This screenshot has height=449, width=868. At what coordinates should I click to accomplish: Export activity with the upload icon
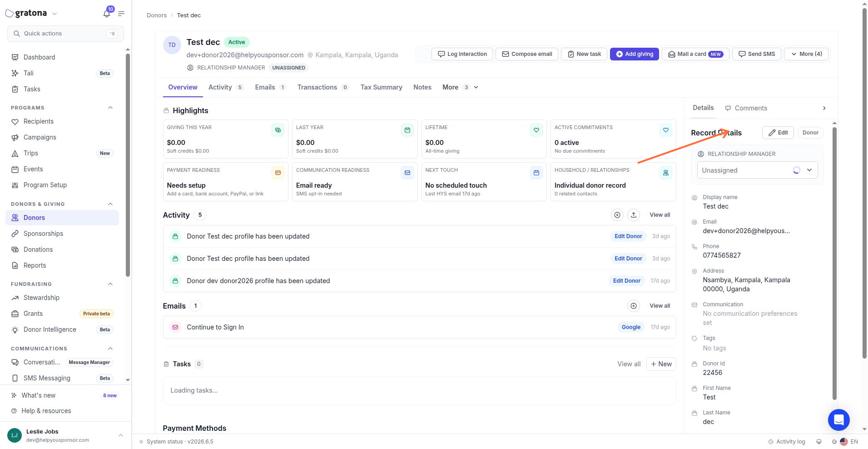click(x=634, y=215)
